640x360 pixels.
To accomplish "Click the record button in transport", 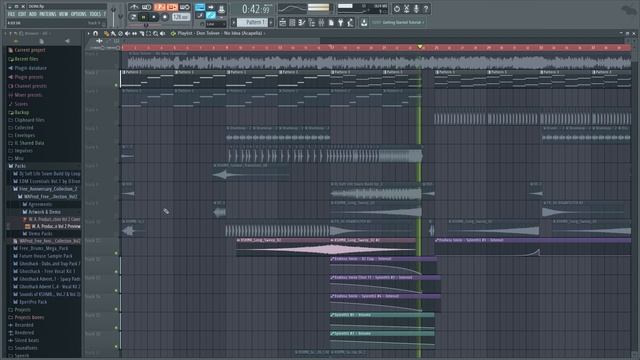I will 165,17.
